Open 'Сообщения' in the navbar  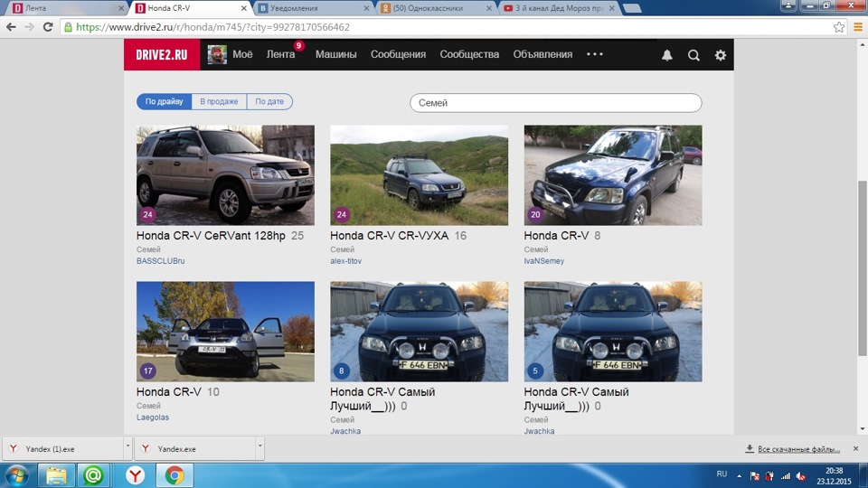coord(398,54)
